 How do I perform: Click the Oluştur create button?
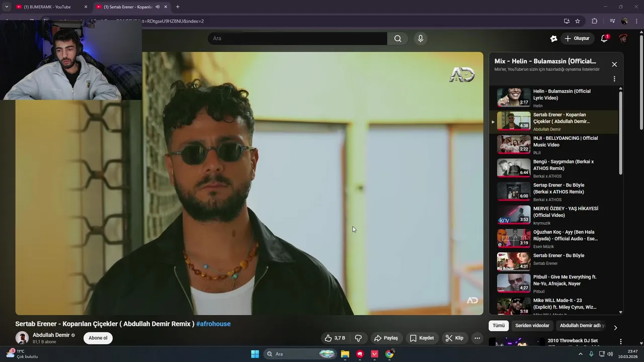[x=577, y=39]
